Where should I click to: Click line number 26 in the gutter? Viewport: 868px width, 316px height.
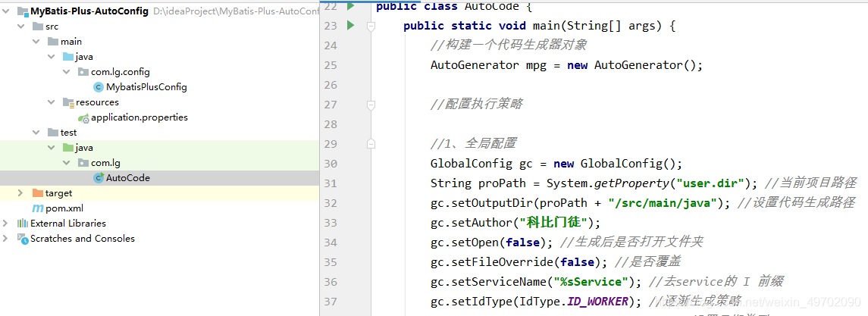coord(331,85)
